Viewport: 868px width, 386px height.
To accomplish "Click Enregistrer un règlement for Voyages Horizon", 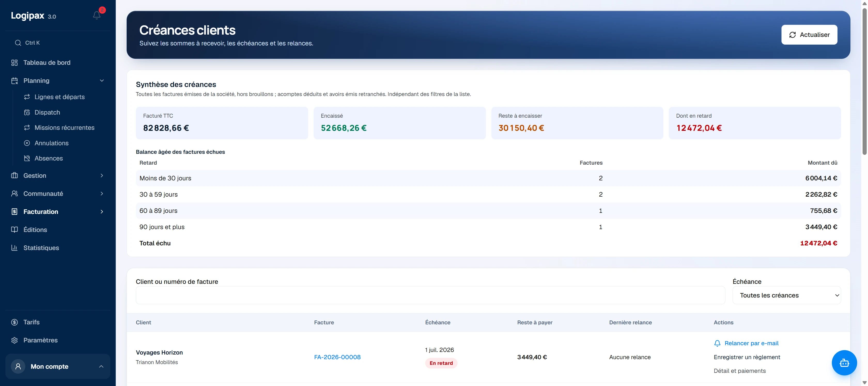I will (747, 357).
